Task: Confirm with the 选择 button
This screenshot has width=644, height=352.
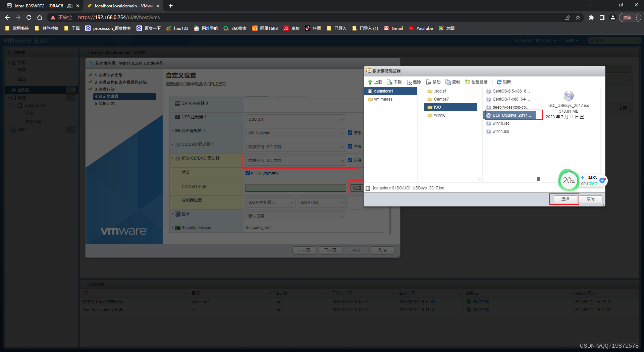Action: 565,199
